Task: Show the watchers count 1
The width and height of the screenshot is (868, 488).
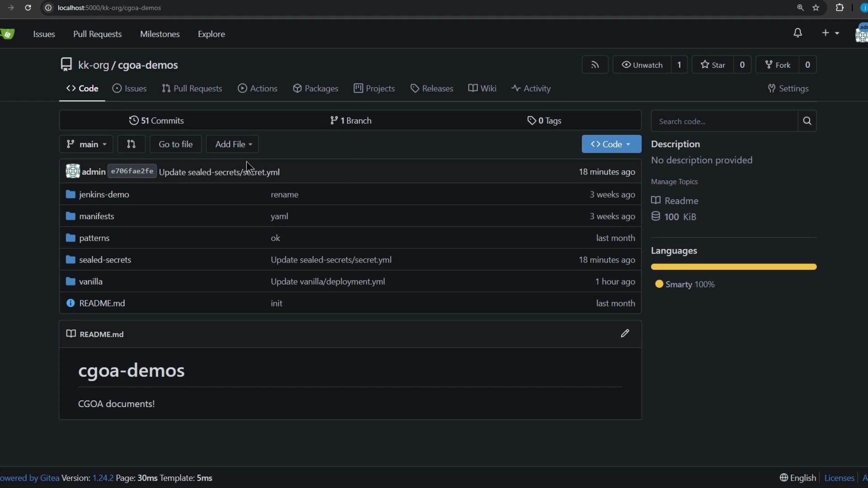Action: (x=679, y=65)
